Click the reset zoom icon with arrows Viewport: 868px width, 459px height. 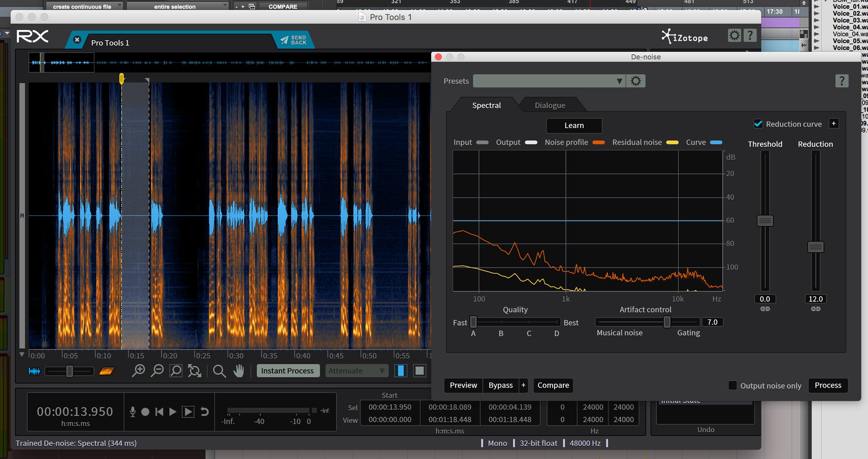click(x=195, y=371)
